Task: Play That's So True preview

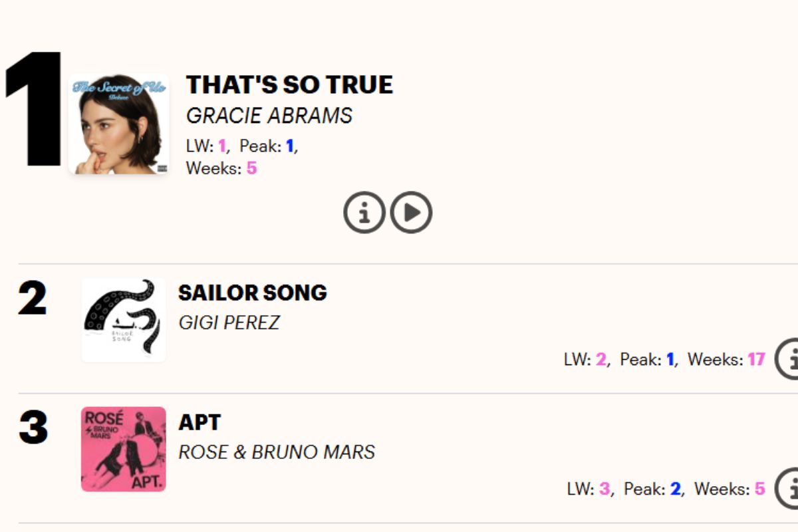Action: click(411, 212)
